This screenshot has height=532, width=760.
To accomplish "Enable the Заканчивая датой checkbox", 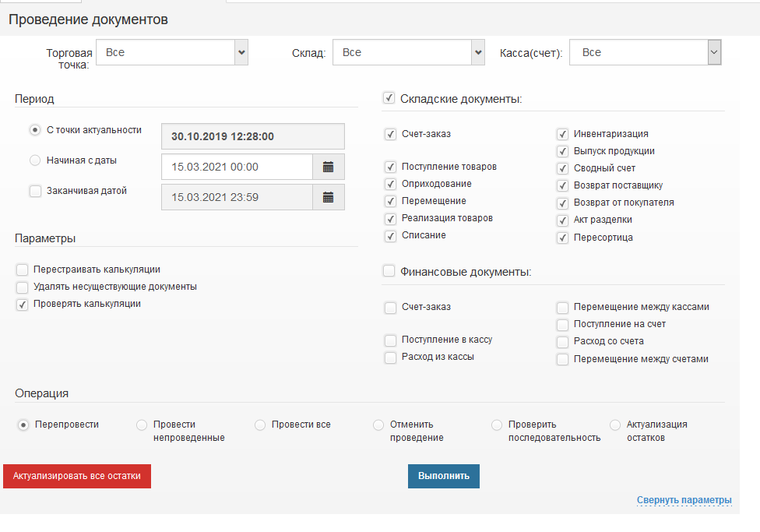I will coord(34,190).
